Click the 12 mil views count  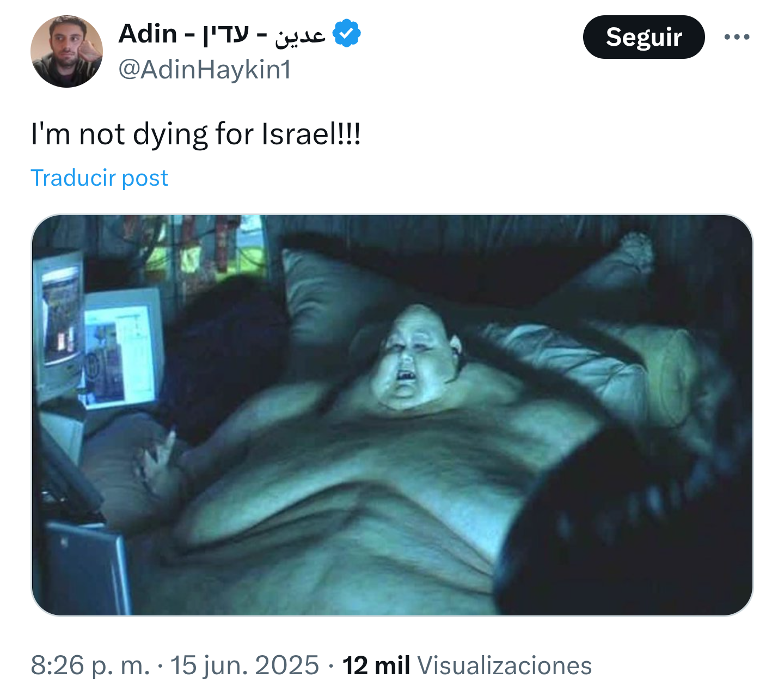click(x=376, y=665)
